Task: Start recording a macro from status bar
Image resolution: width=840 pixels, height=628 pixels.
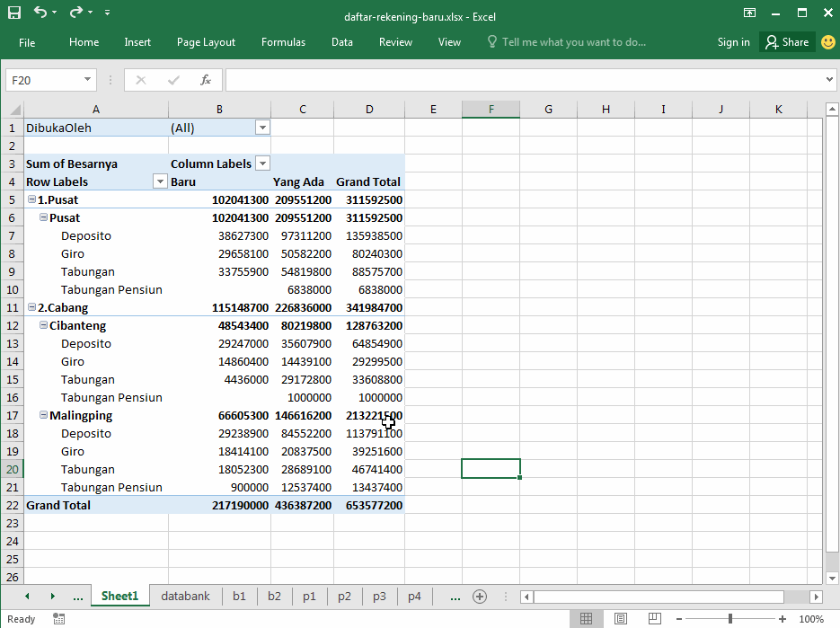Action: [58, 618]
